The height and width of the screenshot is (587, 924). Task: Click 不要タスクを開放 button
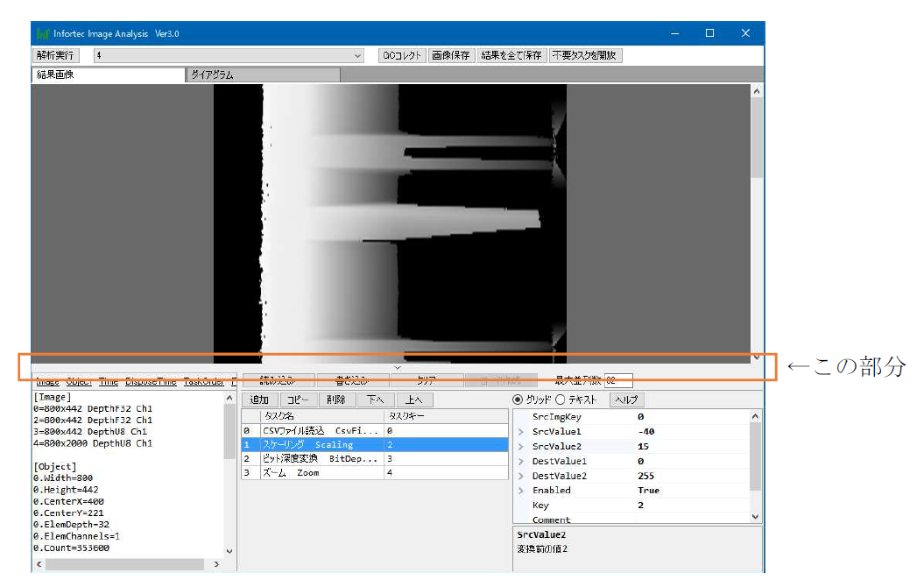pyautogui.click(x=584, y=55)
